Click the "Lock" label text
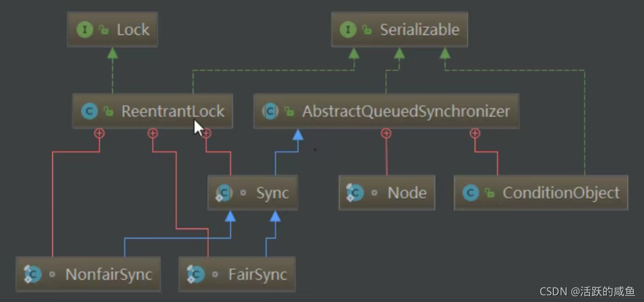The height and width of the screenshot is (302, 644). point(133,29)
